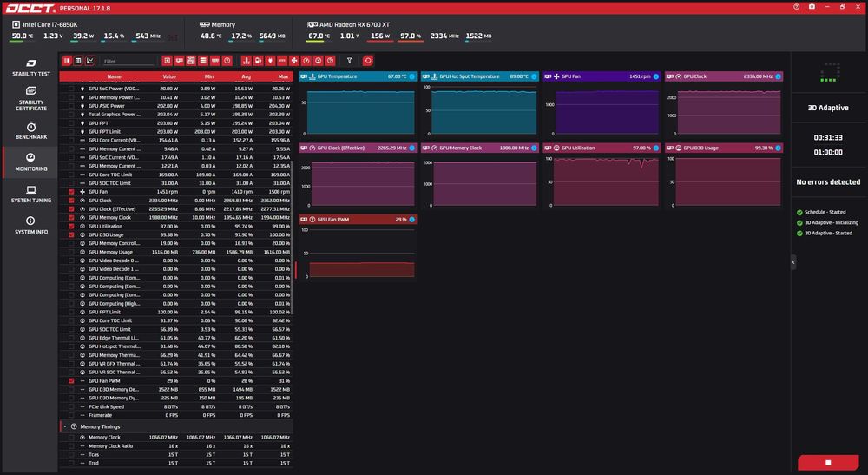Sort table by Avg column header

(247, 76)
